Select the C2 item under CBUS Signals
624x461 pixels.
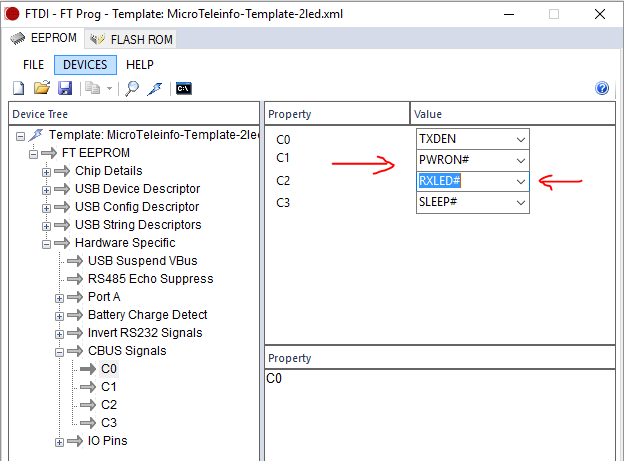click(x=109, y=404)
